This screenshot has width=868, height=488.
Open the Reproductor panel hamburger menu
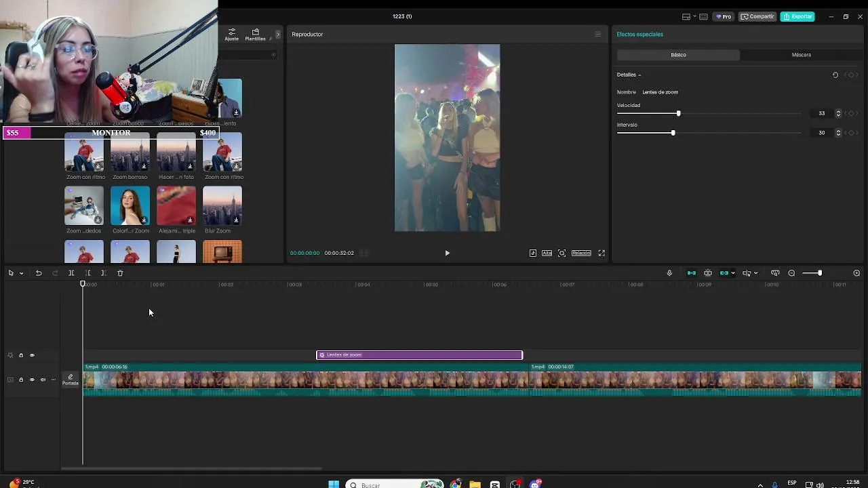[597, 35]
